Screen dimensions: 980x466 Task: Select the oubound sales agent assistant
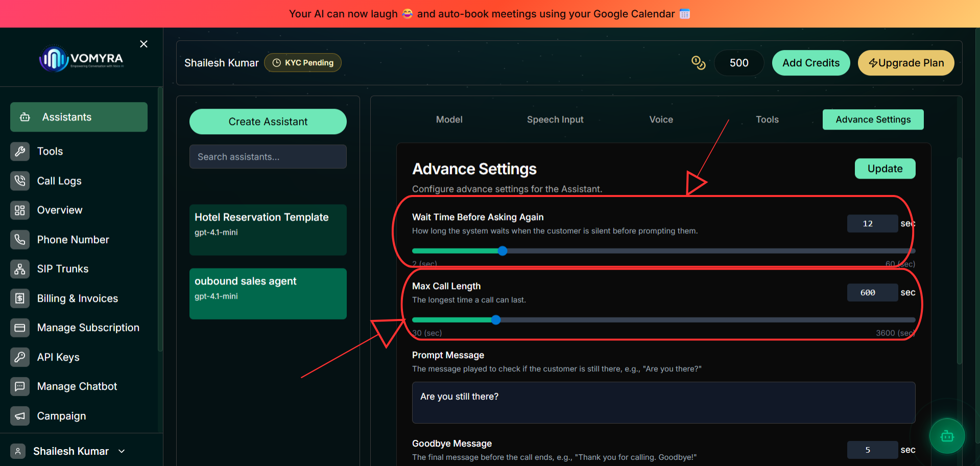click(268, 293)
